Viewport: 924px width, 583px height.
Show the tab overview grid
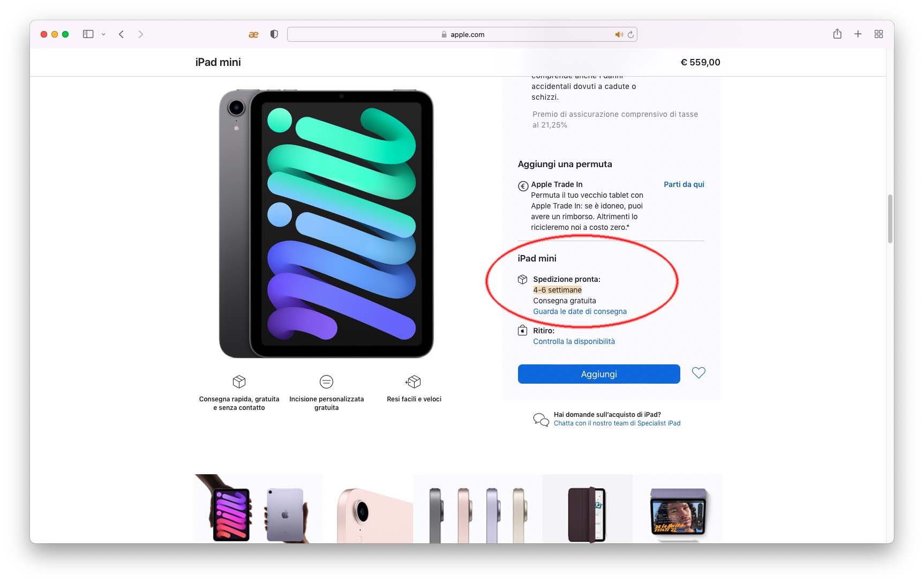(x=878, y=34)
